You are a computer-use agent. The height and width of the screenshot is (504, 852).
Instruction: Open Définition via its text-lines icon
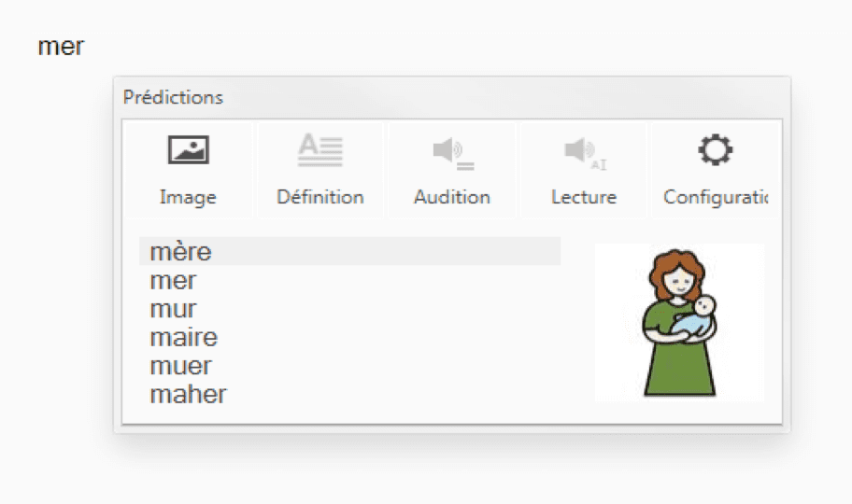click(320, 150)
